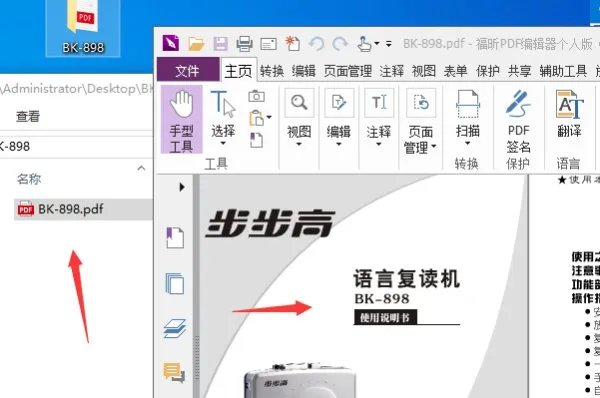The height and width of the screenshot is (398, 600).
Task: Click the snapshot camera icon
Action: [x=256, y=96]
